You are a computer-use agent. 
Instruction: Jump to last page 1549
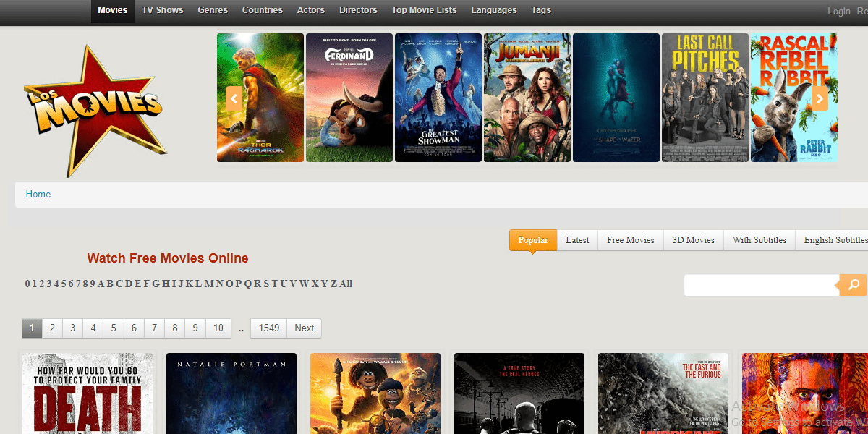point(269,328)
